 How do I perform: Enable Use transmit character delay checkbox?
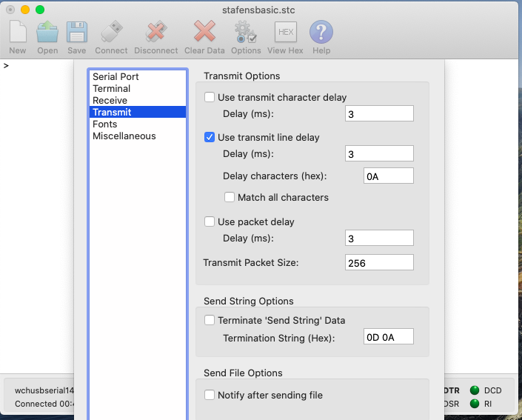coord(210,97)
